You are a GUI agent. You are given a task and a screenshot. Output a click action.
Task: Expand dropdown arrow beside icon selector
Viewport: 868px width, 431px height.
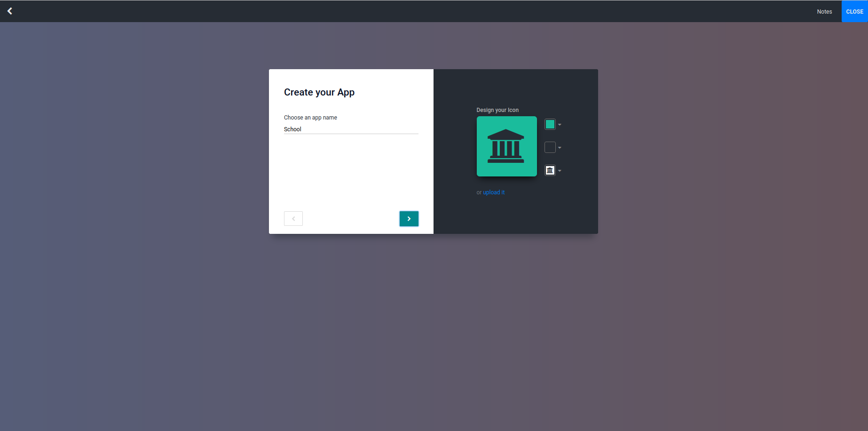(560, 171)
